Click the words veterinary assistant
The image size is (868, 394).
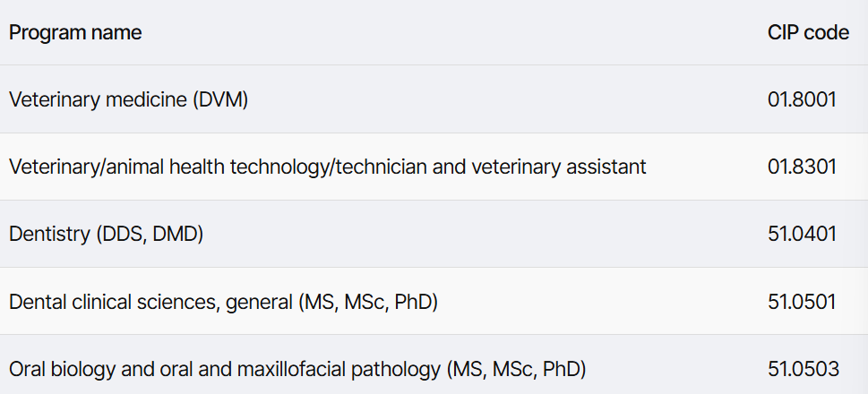[x=559, y=167]
